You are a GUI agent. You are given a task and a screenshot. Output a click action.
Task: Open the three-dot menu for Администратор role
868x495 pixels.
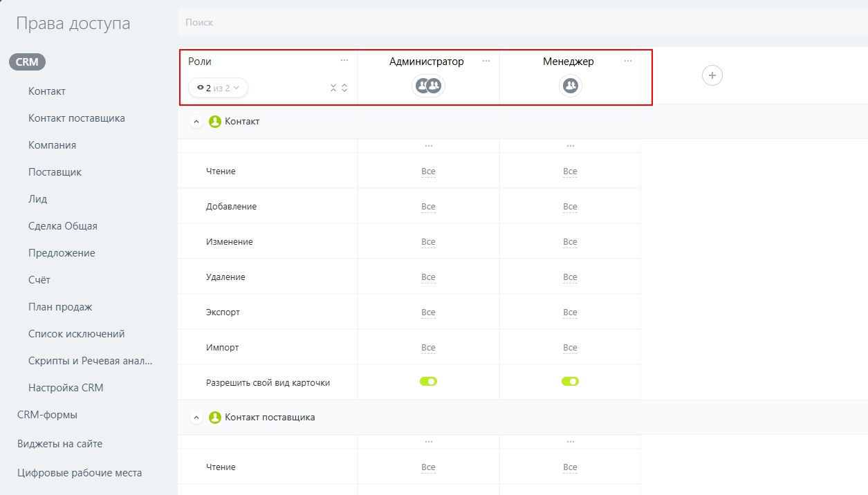pyautogui.click(x=486, y=61)
